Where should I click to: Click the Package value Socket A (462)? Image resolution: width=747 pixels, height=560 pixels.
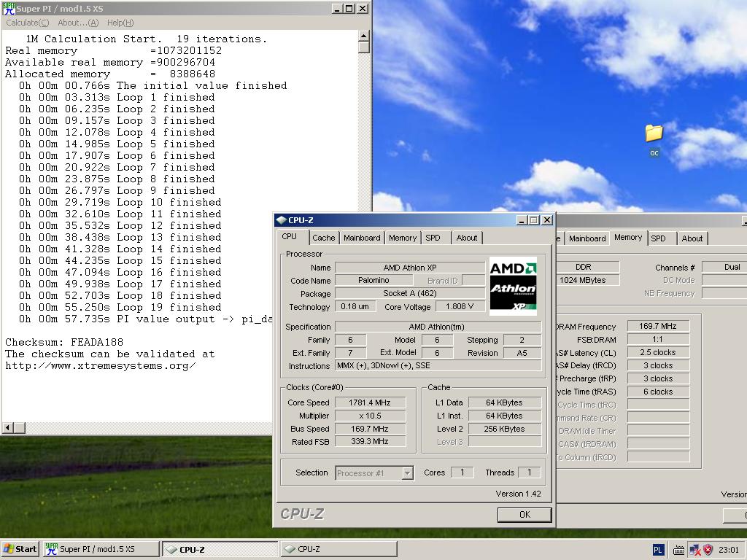tap(410, 293)
